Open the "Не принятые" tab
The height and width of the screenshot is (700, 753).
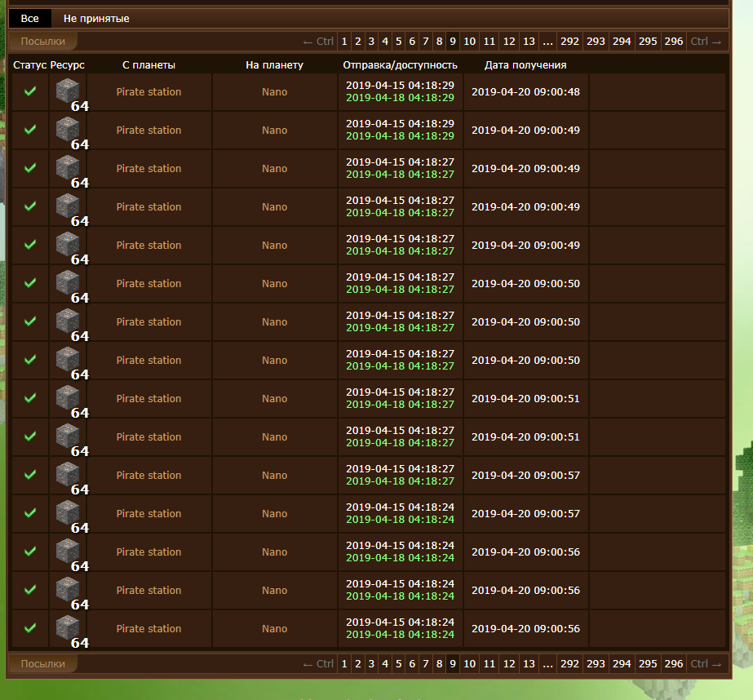[x=96, y=19]
